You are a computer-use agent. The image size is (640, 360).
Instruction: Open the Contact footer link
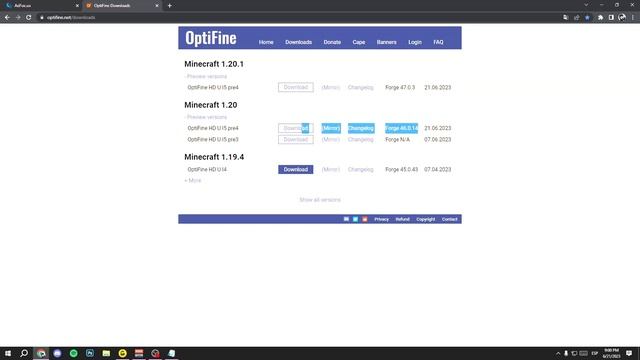click(x=449, y=219)
